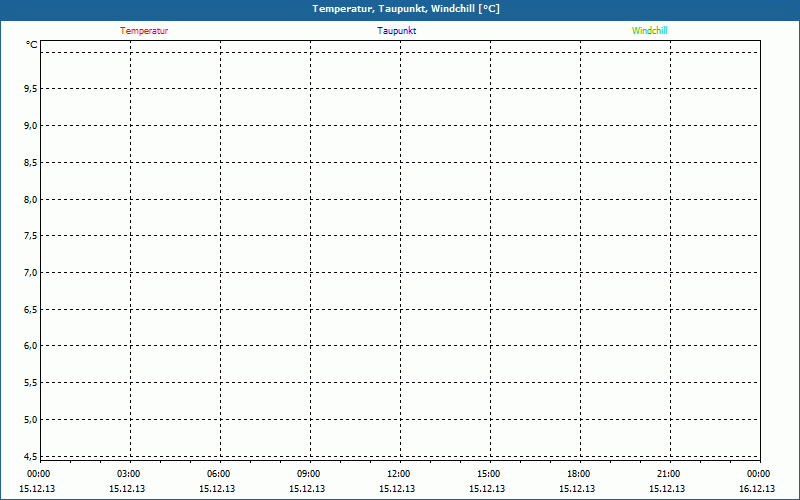Select the 21:00 time axis marker
This screenshot has width=800, height=500.
(668, 474)
